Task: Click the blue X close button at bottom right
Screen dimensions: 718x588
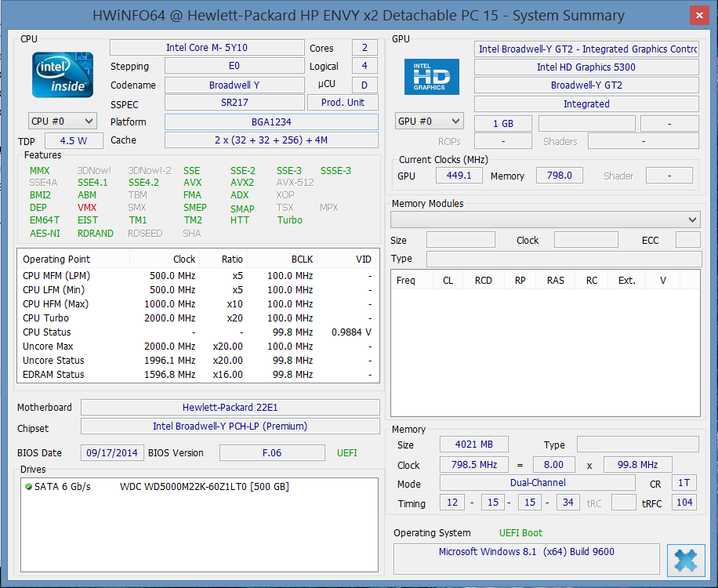Action: (x=686, y=560)
